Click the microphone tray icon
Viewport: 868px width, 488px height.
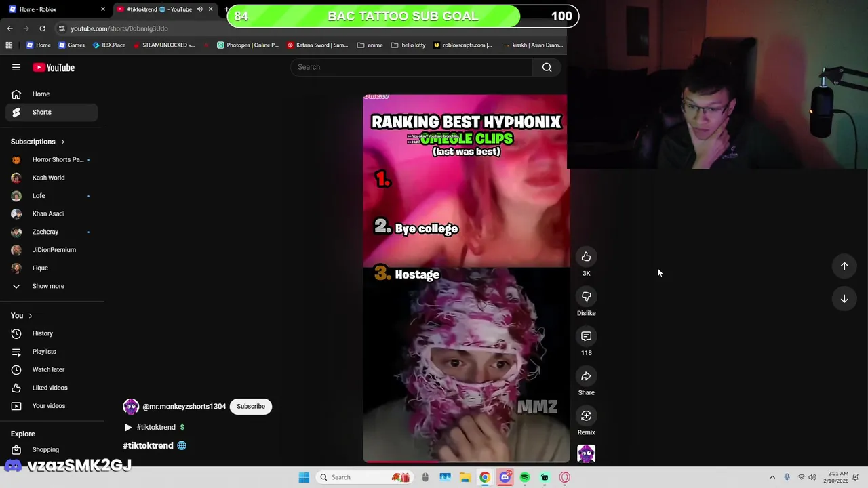pos(787,477)
